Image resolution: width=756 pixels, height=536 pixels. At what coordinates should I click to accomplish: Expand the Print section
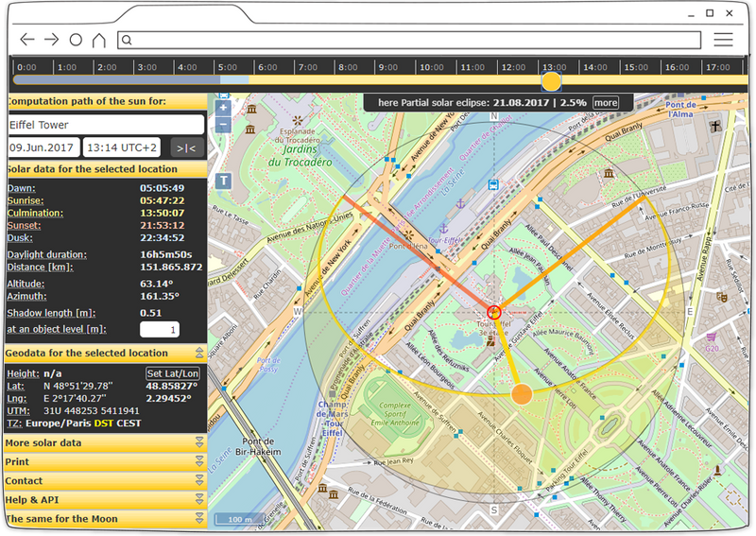click(199, 461)
